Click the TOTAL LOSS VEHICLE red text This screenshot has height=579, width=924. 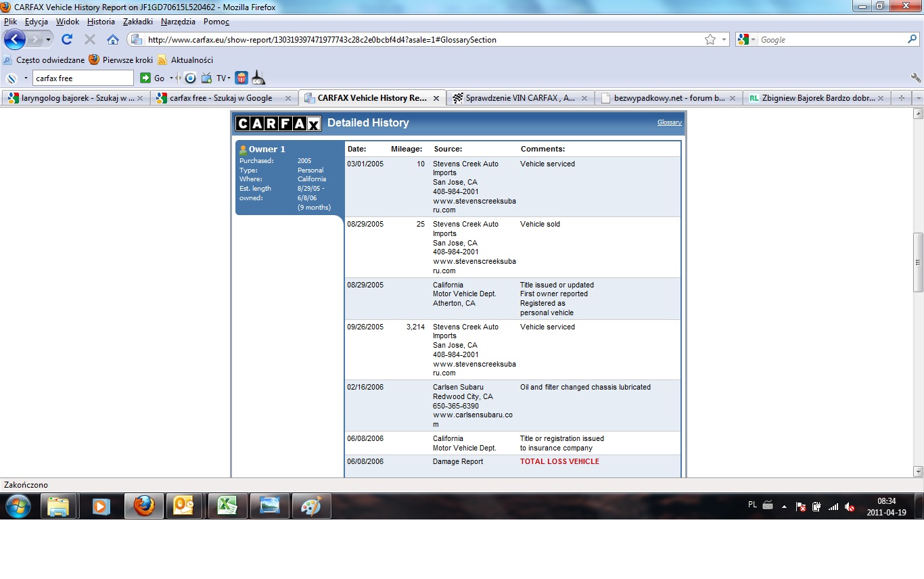(559, 461)
